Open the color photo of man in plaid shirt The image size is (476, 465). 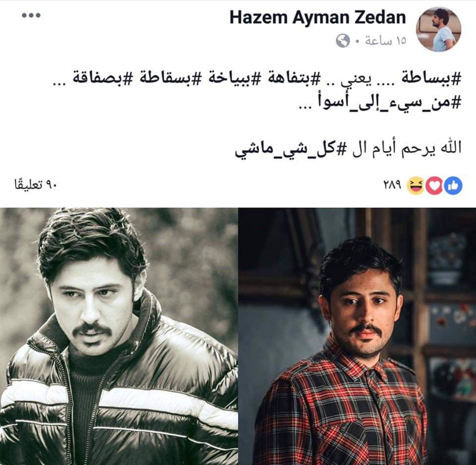(357, 336)
